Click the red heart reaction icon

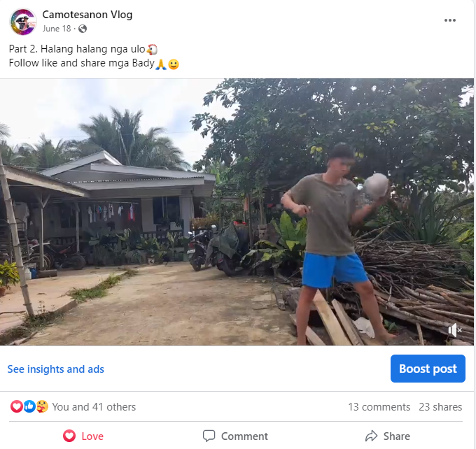16,406
